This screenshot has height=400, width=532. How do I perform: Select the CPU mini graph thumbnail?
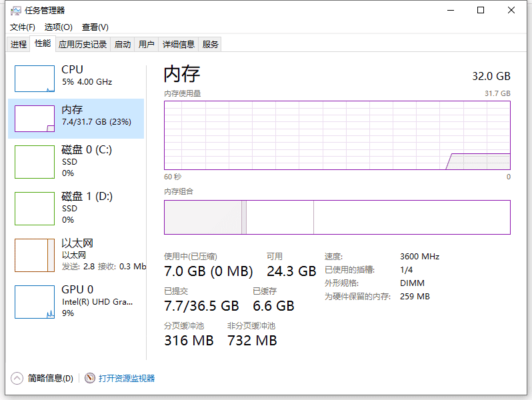pyautogui.click(x=35, y=79)
